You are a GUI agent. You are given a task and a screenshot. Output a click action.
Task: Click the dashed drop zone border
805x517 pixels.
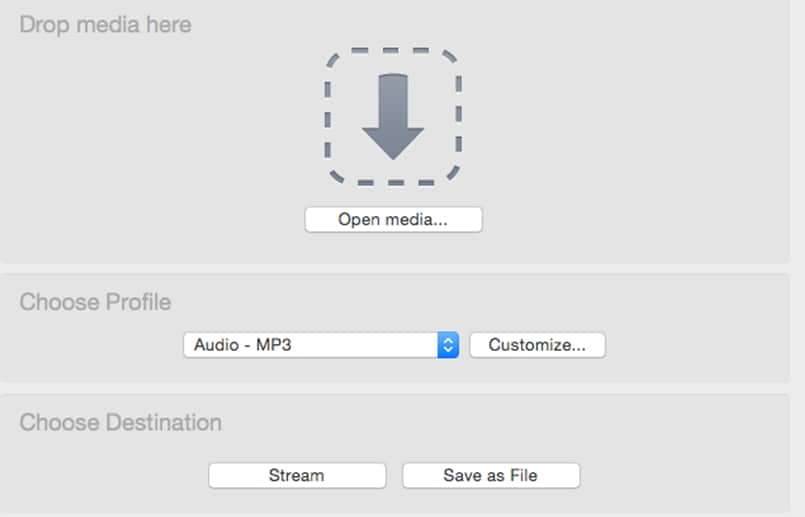pos(327,116)
